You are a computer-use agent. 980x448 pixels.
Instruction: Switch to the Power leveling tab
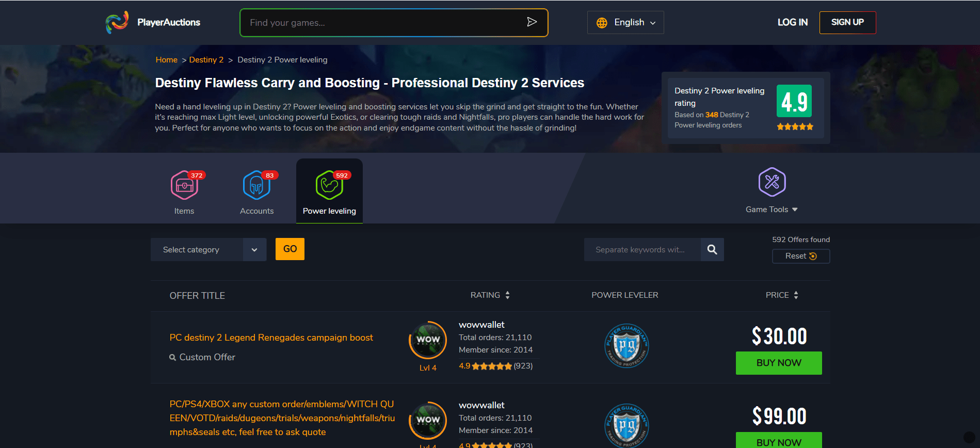click(x=329, y=191)
